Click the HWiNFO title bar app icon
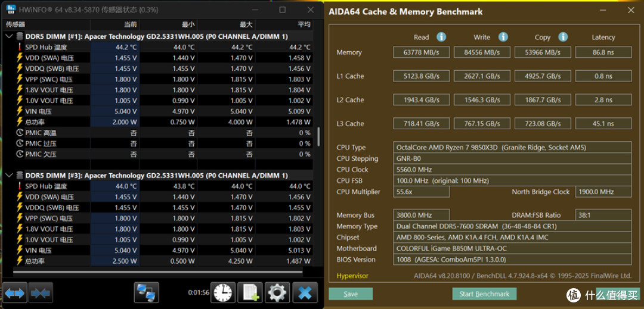 pos(11,10)
